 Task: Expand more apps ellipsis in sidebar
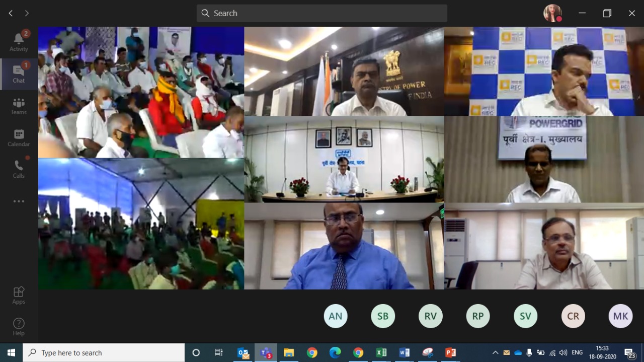pyautogui.click(x=19, y=201)
